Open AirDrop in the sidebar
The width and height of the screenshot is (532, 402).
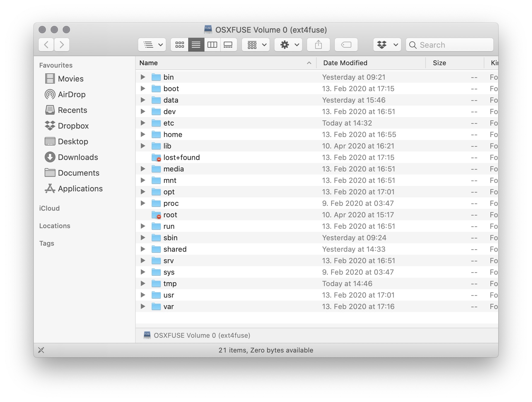pyautogui.click(x=65, y=94)
